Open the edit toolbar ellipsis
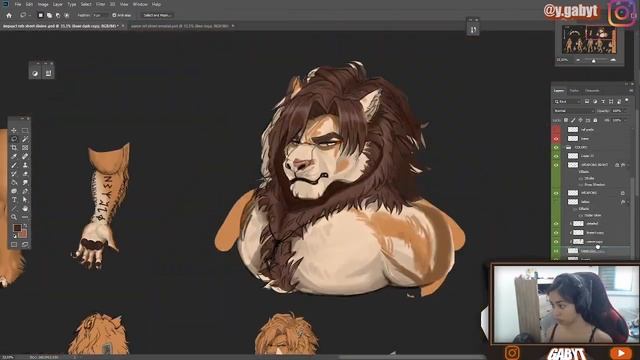This screenshot has height=360, width=640. point(25,217)
